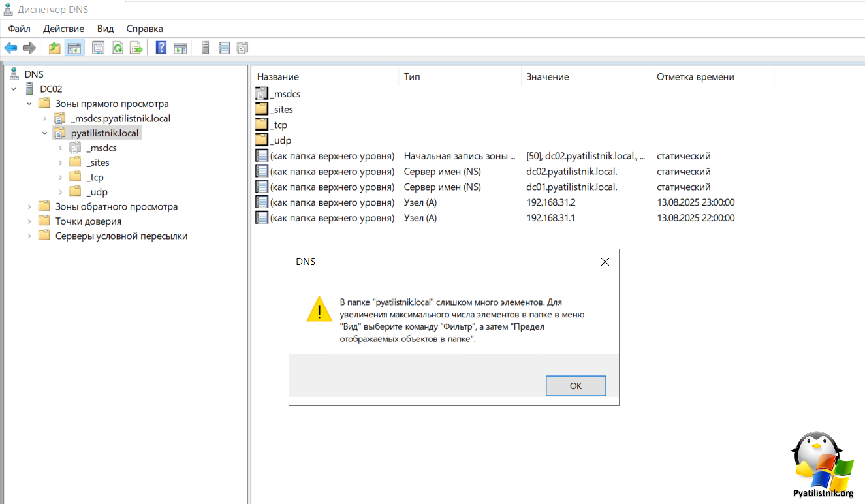Expand the _tcp subfolder in the tree
Screen dimensions: 865x504
click(60, 177)
